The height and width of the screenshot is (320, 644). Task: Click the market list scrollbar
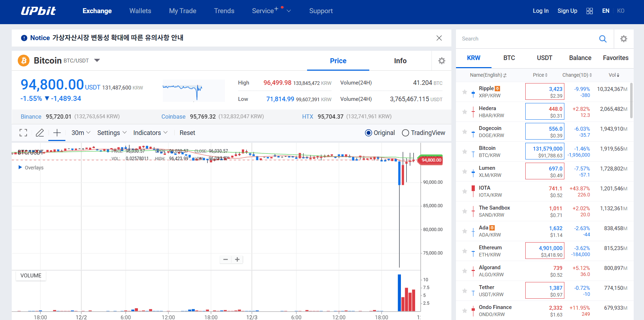632,100
